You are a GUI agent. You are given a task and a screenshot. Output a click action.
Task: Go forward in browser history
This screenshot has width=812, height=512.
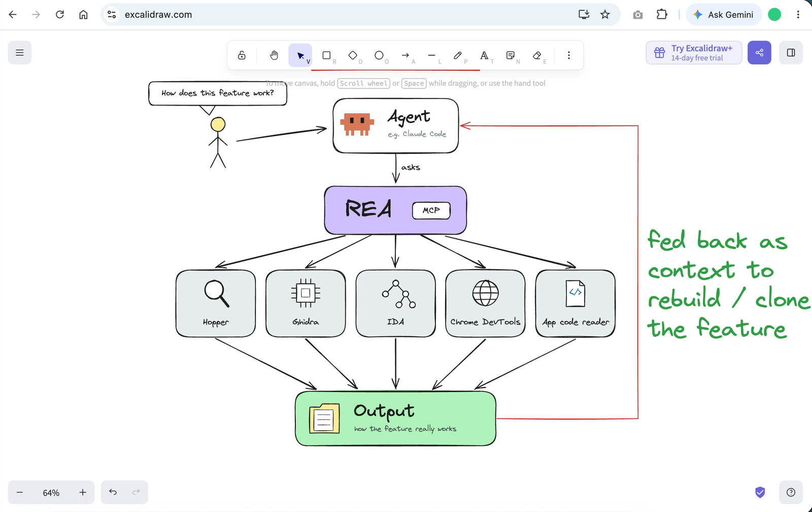pos(36,15)
